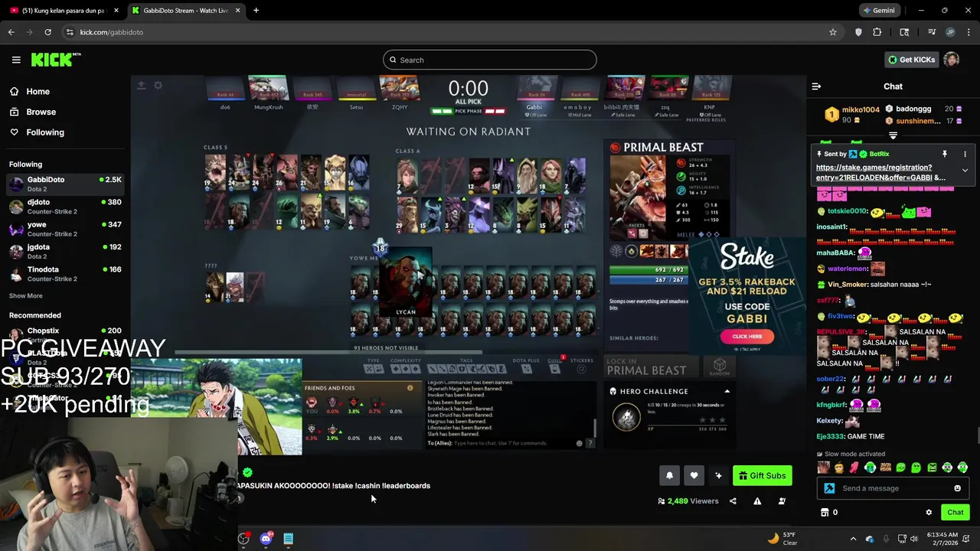
Task: Click Vin_Smoker username in chat
Action: pyautogui.click(x=847, y=285)
